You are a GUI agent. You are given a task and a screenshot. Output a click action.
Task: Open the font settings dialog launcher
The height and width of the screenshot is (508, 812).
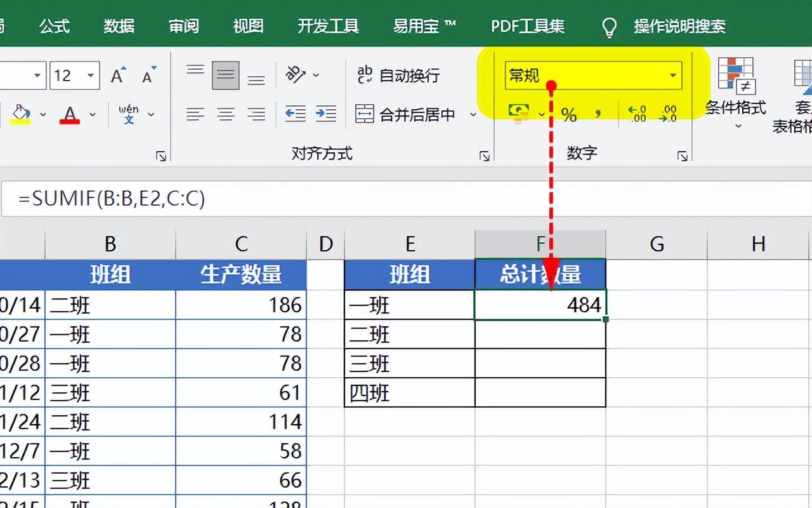pos(161,156)
